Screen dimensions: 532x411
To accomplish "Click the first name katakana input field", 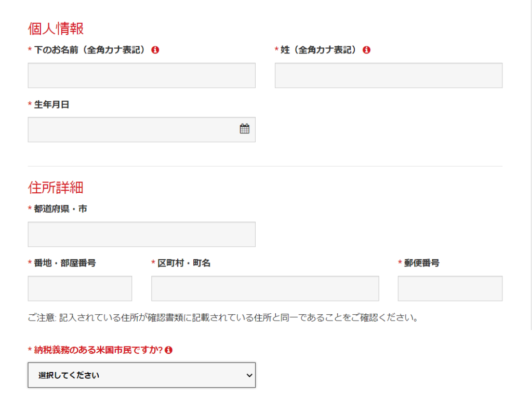I will coord(141,75).
